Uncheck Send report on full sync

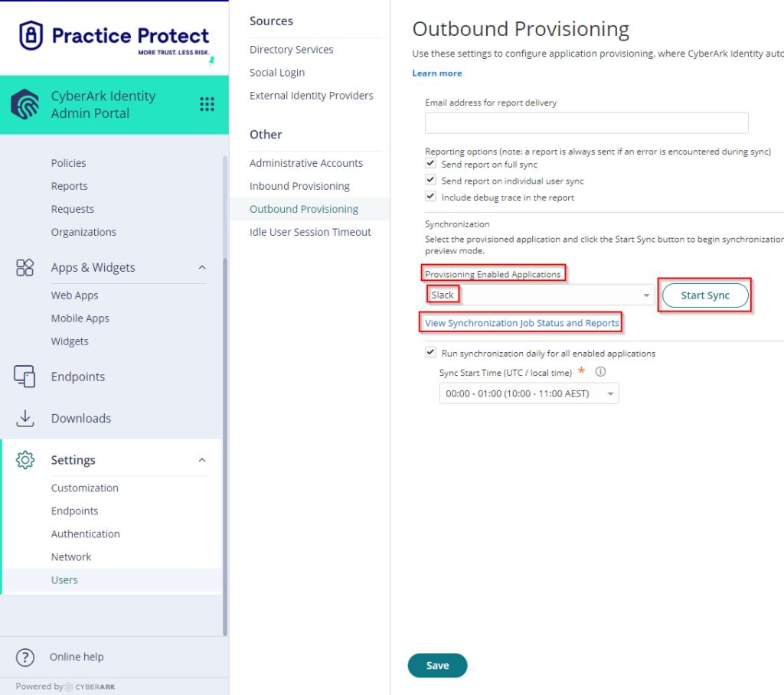coord(430,164)
